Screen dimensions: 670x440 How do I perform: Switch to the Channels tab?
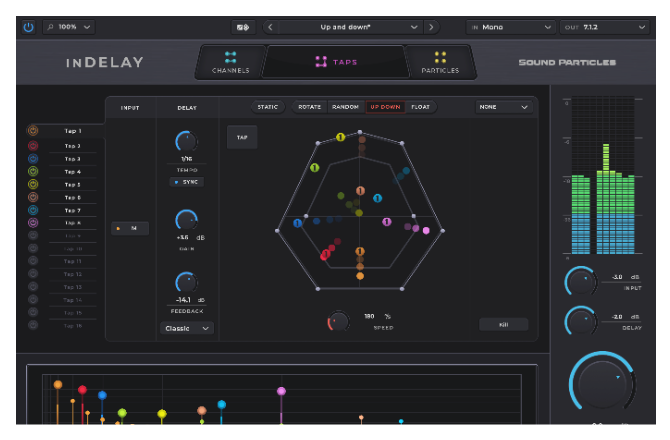click(x=231, y=63)
